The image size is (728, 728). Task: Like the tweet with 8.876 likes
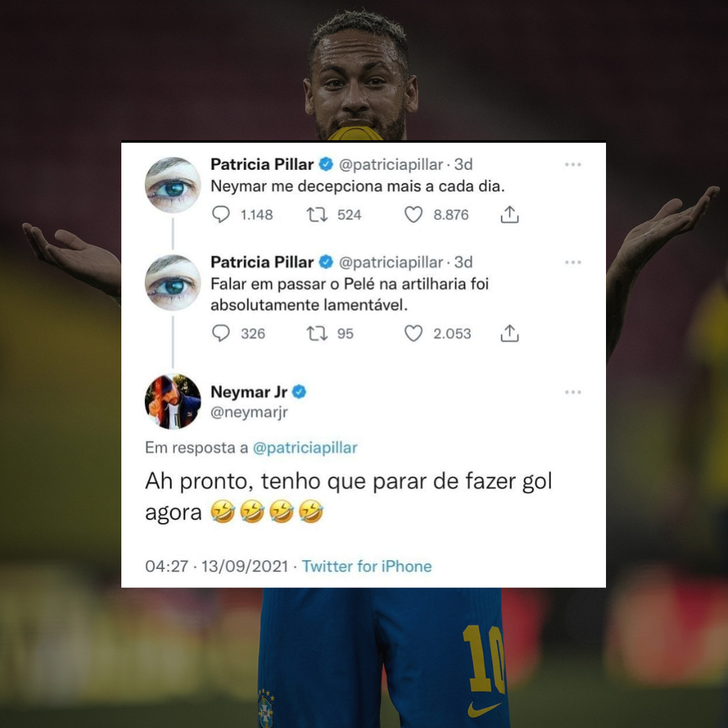click(x=413, y=214)
